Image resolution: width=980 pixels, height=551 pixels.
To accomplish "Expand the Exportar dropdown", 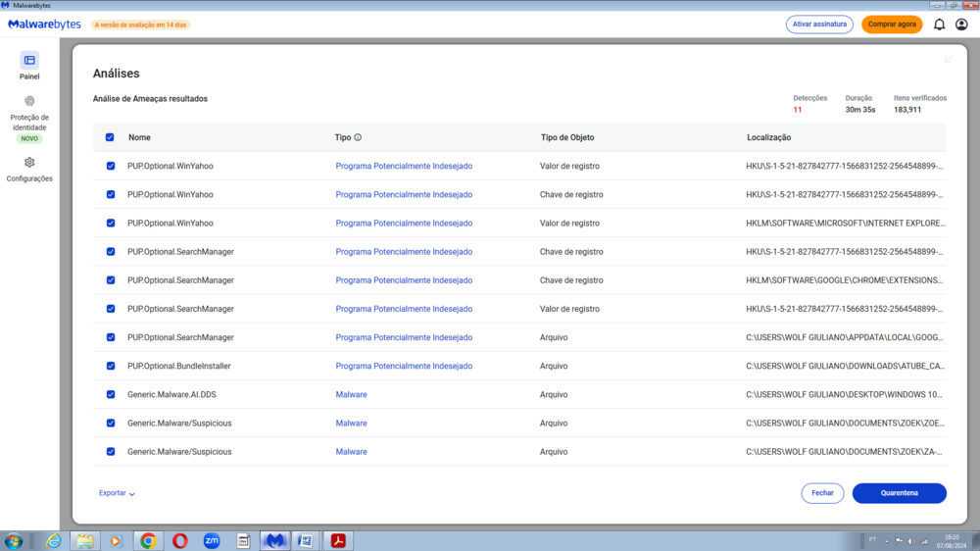I will point(117,493).
